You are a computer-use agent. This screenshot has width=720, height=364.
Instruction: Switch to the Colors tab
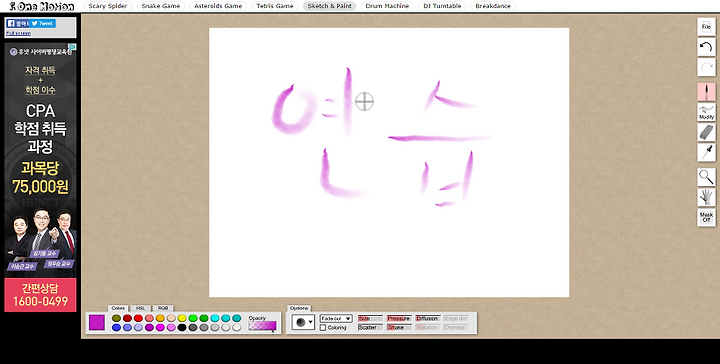click(x=118, y=308)
